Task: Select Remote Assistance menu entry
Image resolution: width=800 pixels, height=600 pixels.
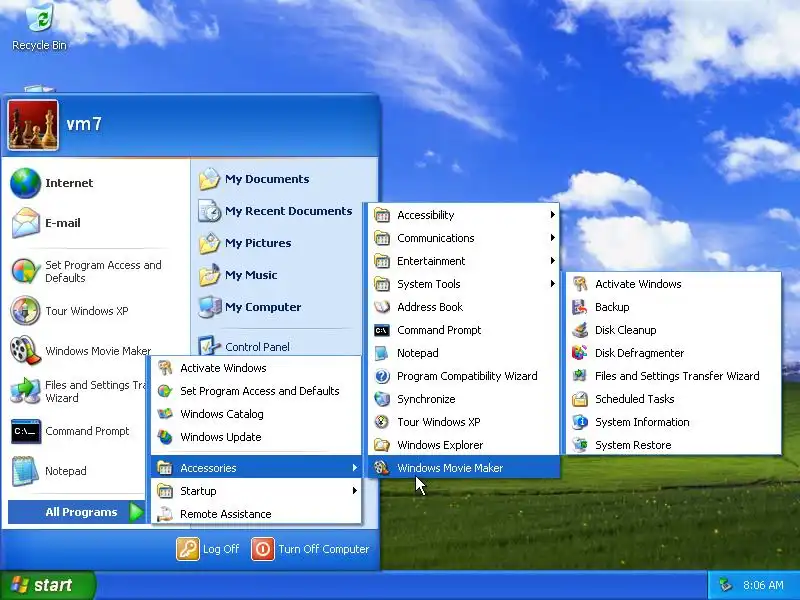Action: point(256,514)
